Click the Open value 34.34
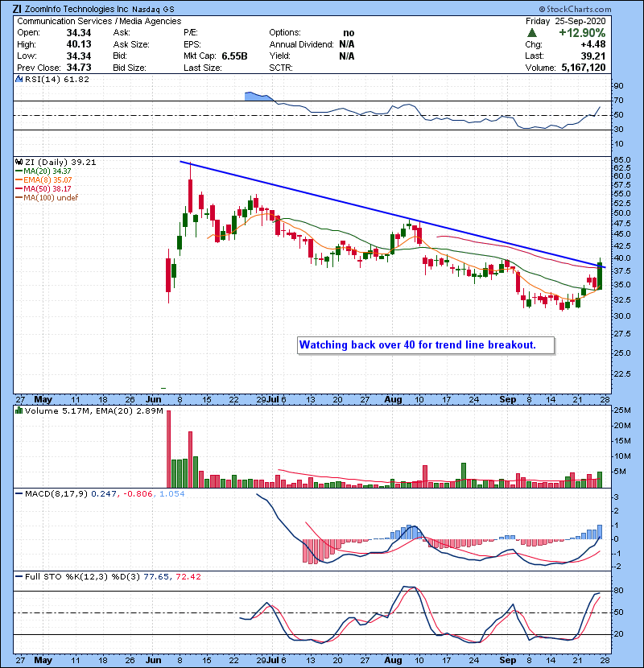Viewport: 644px width, 668px height. pos(79,33)
